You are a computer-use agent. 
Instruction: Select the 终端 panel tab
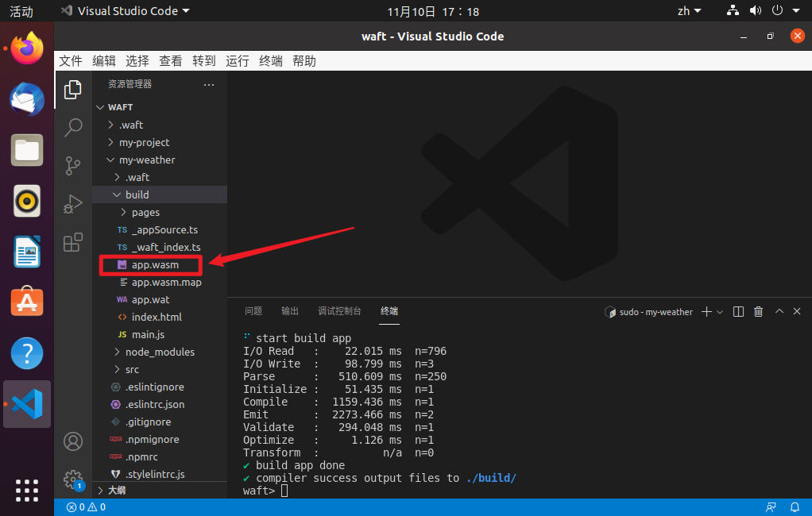(389, 311)
